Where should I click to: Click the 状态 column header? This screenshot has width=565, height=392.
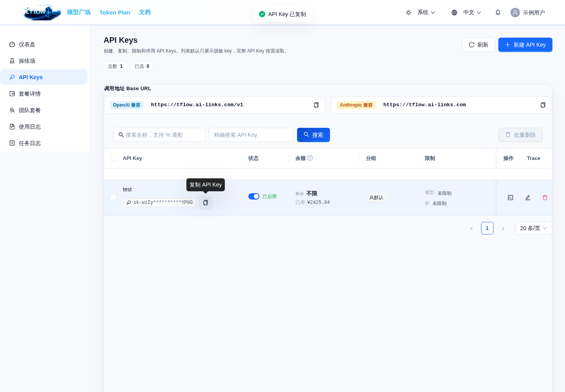[x=253, y=158]
